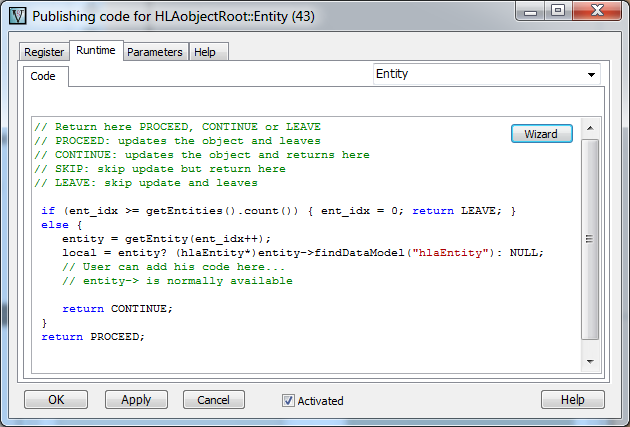Click the code scrollbar up arrow
This screenshot has width=630, height=427.
[590, 129]
